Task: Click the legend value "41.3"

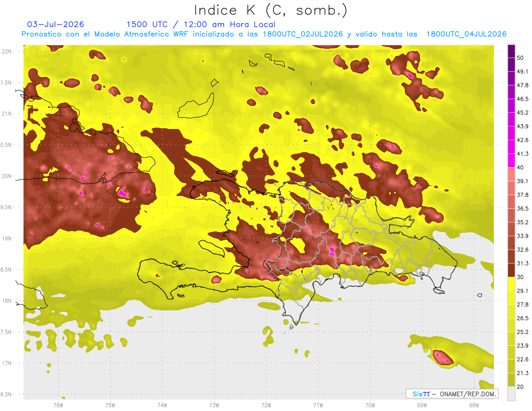Action: point(523,154)
